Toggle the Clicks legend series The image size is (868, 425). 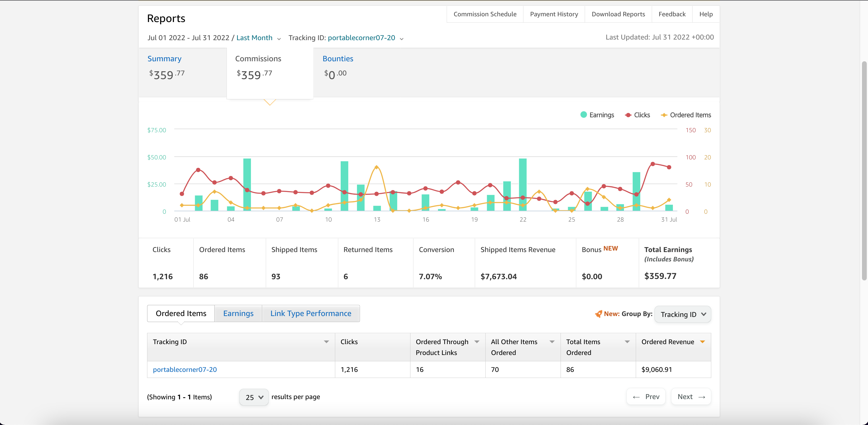coord(638,115)
